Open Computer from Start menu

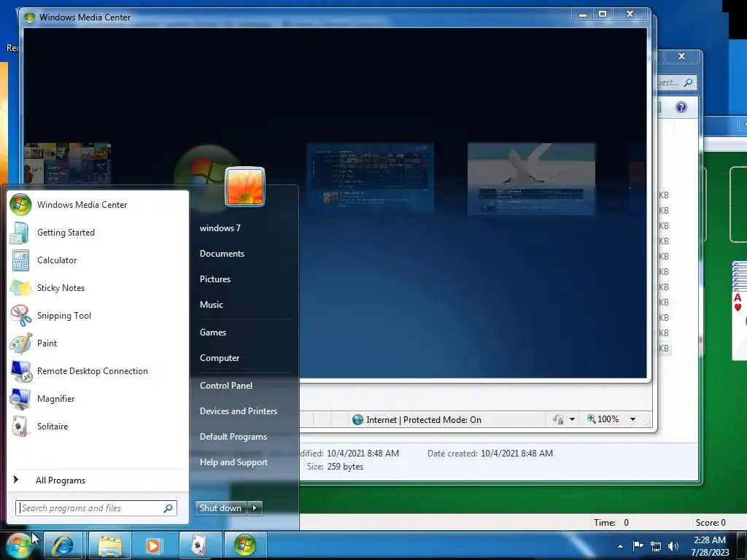click(220, 358)
